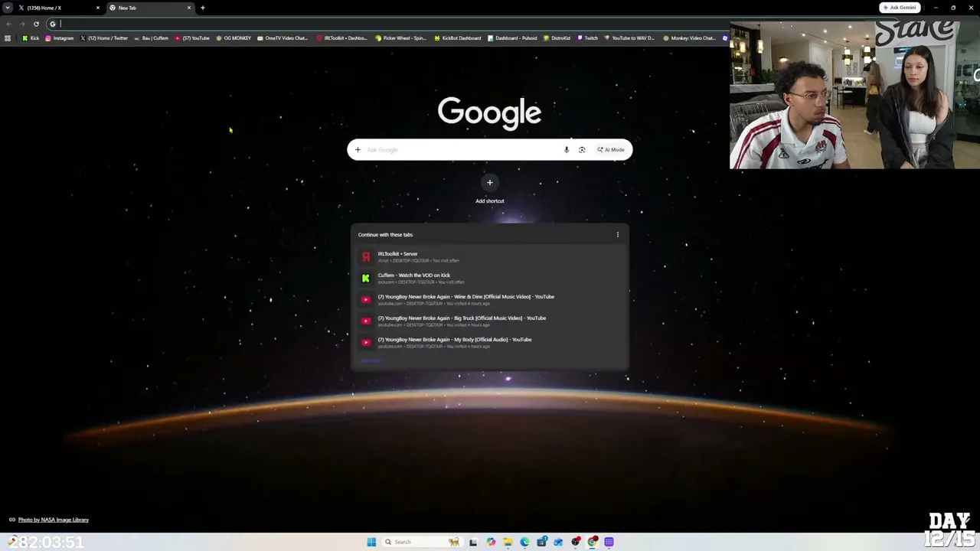Launch Copilot from the taskbar
980x551 pixels.
[x=491, y=542]
